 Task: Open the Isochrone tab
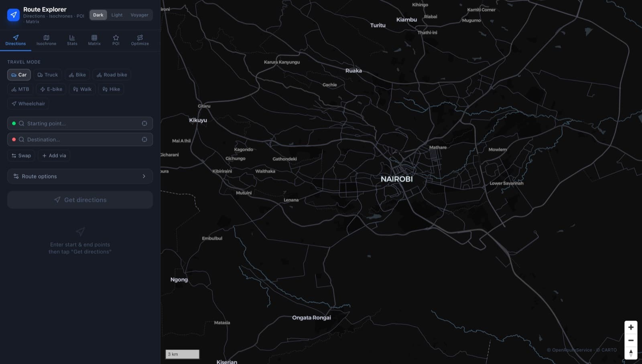pyautogui.click(x=46, y=40)
